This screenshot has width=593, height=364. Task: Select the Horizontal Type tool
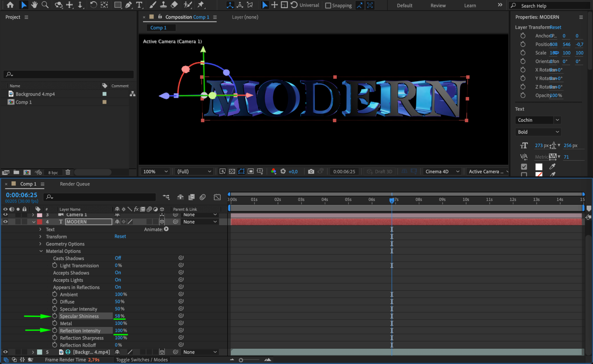coord(139,5)
